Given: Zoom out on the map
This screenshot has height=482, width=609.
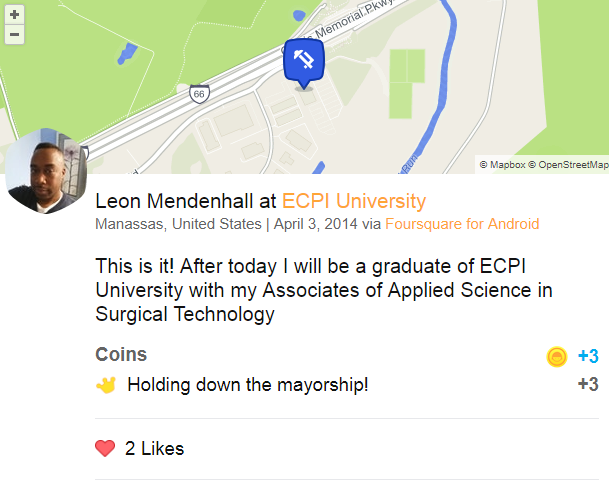Looking at the screenshot, I should pyautogui.click(x=14, y=35).
